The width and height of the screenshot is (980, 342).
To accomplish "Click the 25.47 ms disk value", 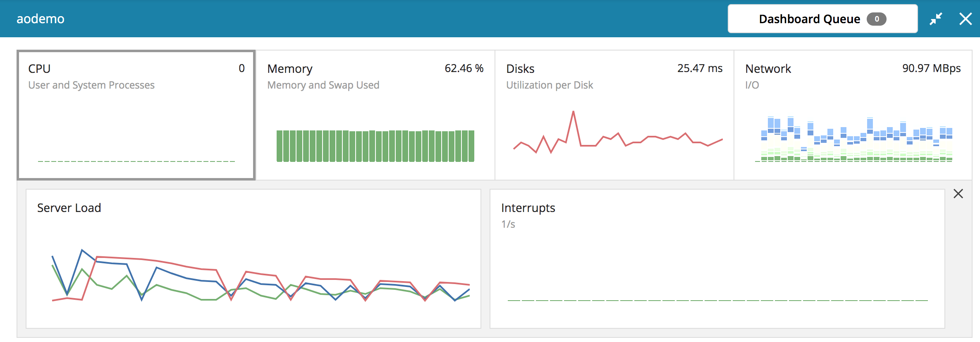I will (x=700, y=68).
